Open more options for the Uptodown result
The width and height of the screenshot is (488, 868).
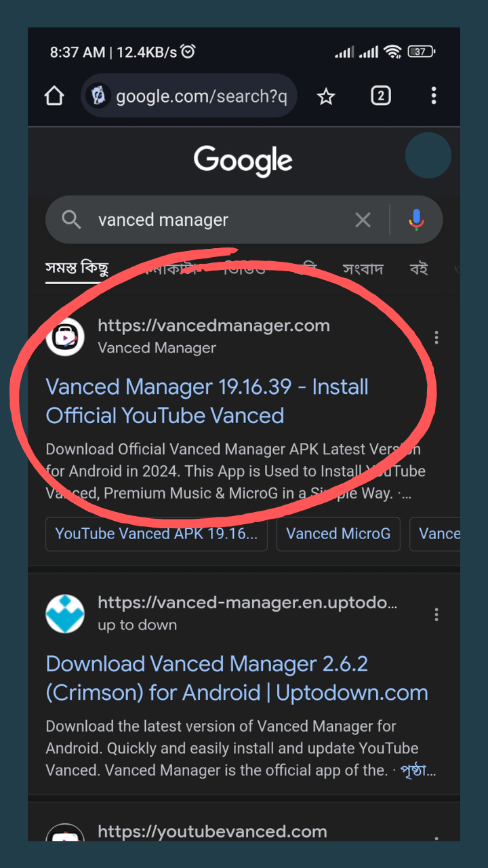coord(436,614)
